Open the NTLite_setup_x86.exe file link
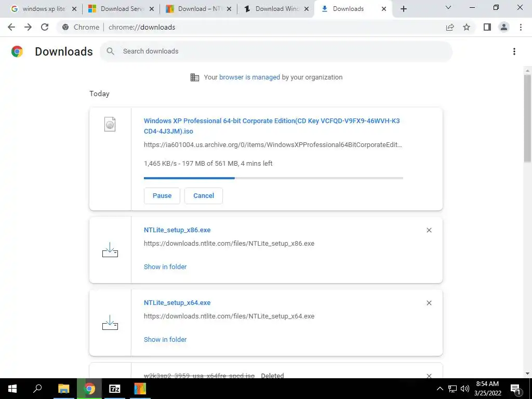The height and width of the screenshot is (399, 532). (x=177, y=230)
